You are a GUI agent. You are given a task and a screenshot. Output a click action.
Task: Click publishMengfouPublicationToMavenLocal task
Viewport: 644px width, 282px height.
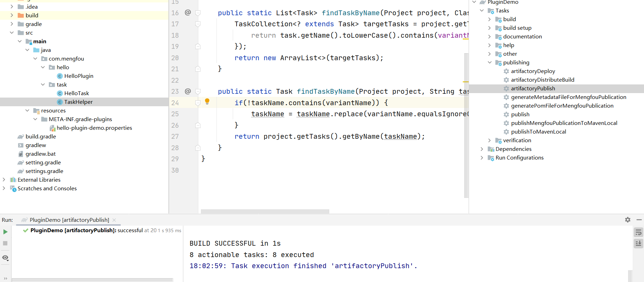(564, 123)
